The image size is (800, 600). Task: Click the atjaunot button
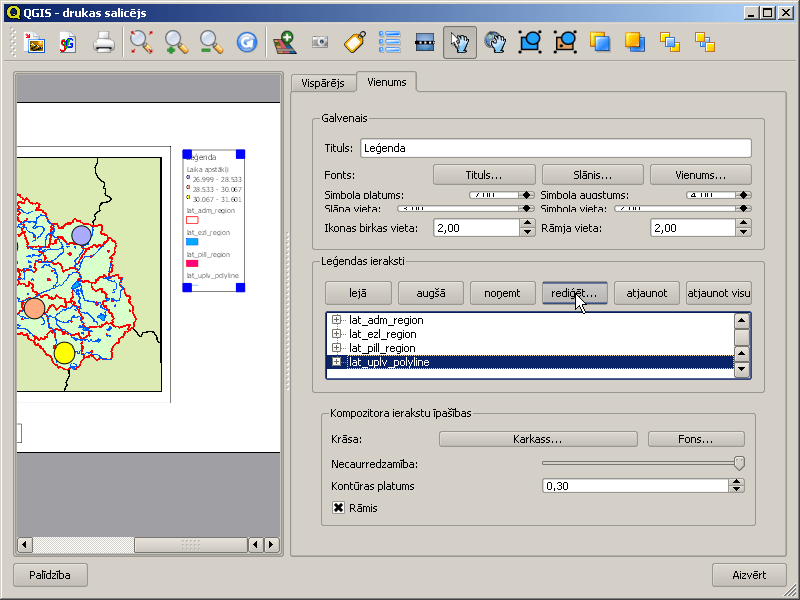(646, 293)
